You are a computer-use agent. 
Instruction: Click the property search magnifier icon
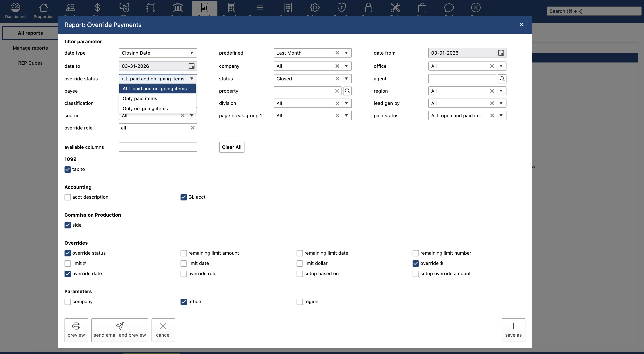click(347, 91)
